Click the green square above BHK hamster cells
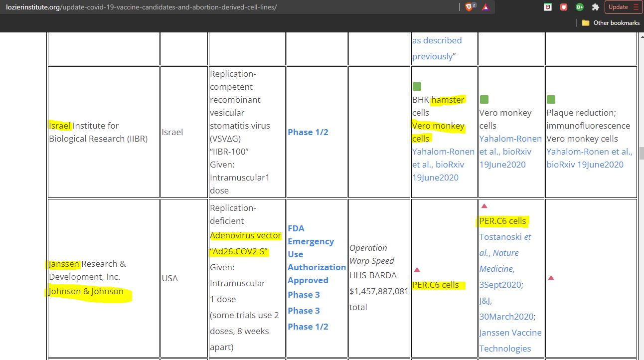 coord(417,87)
